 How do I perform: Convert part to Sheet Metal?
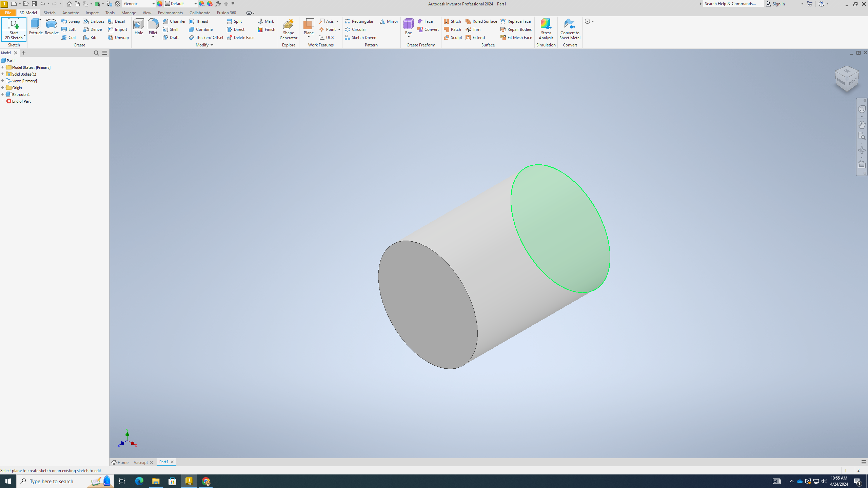[x=570, y=29]
